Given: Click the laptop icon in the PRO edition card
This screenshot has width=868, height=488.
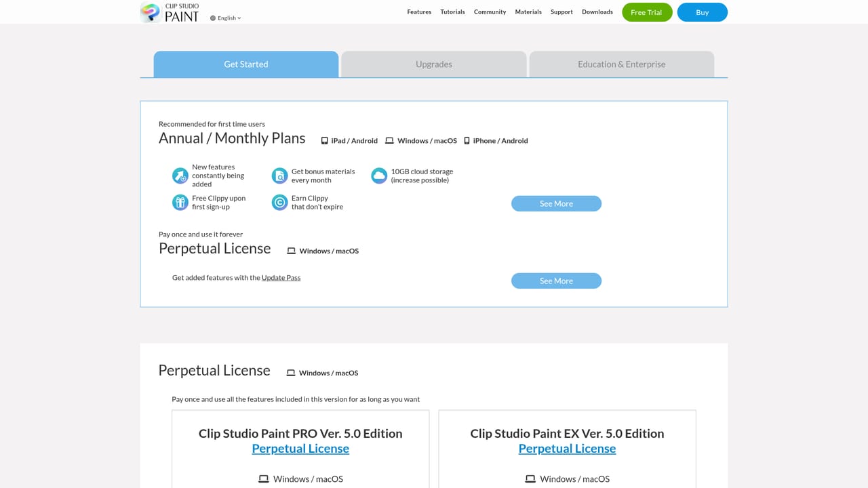Looking at the screenshot, I should tap(264, 479).
